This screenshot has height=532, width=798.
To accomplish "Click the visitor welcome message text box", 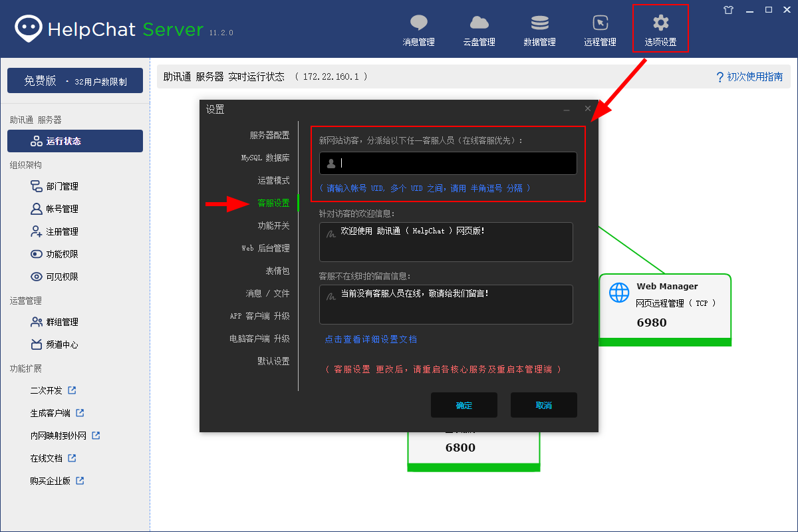I will 446,242.
